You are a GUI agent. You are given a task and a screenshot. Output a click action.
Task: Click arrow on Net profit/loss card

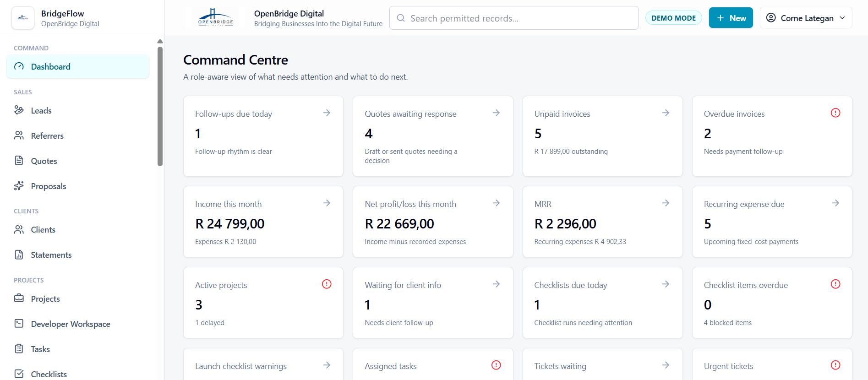496,203
